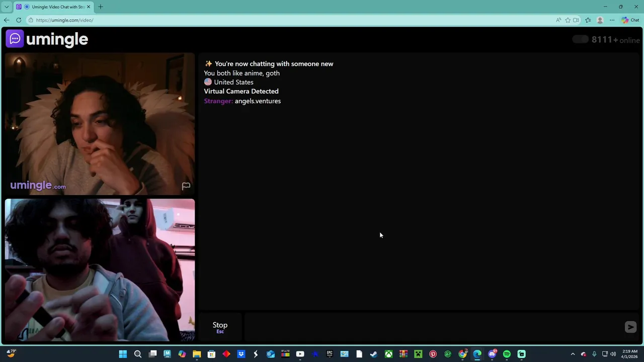
Task: Open Microsoft Store from taskbar
Action: [211, 354]
